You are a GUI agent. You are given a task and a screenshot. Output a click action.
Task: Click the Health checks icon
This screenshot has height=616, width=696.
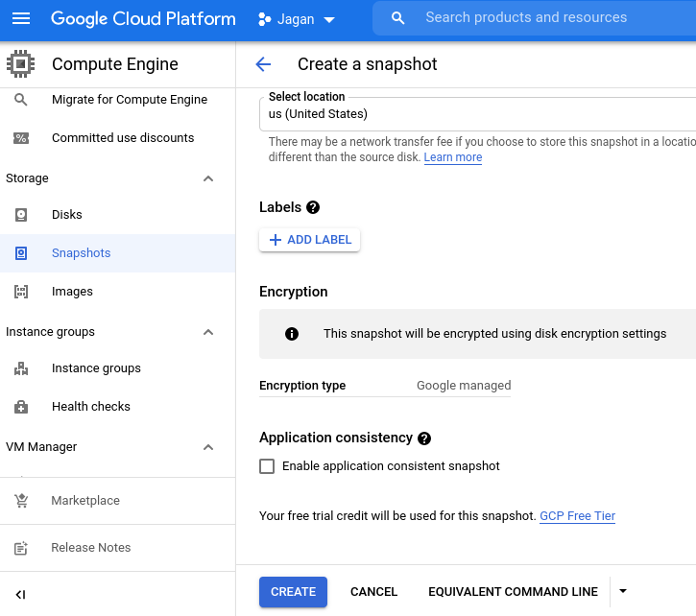tap(21, 407)
